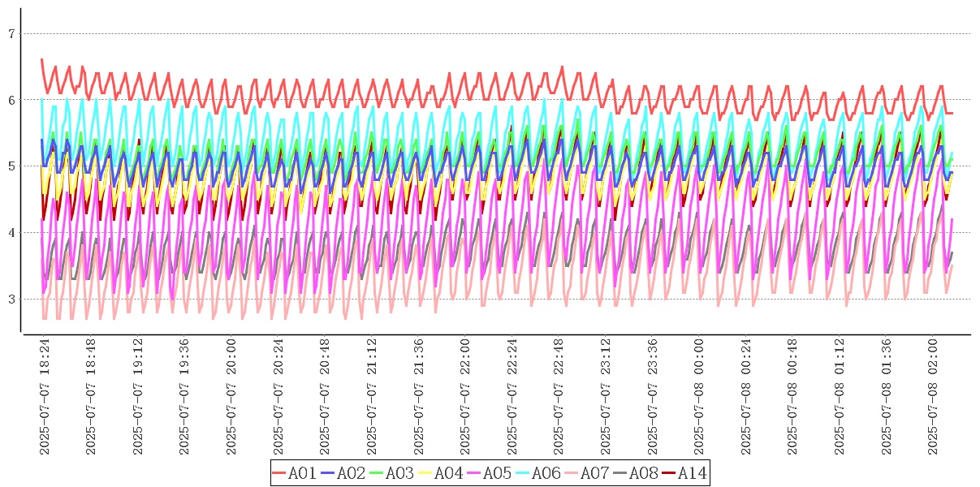Image resolution: width=980 pixels, height=487 pixels.
Task: Toggle the A03 legend entry
Action: (392, 473)
